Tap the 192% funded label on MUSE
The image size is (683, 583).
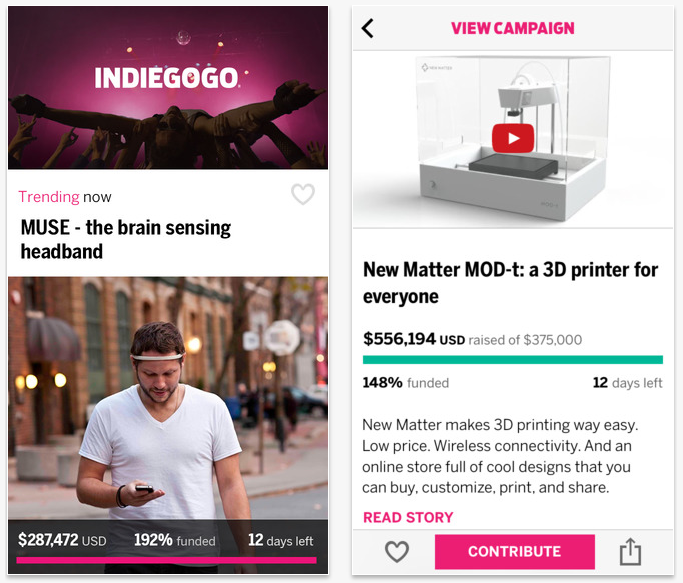point(175,540)
